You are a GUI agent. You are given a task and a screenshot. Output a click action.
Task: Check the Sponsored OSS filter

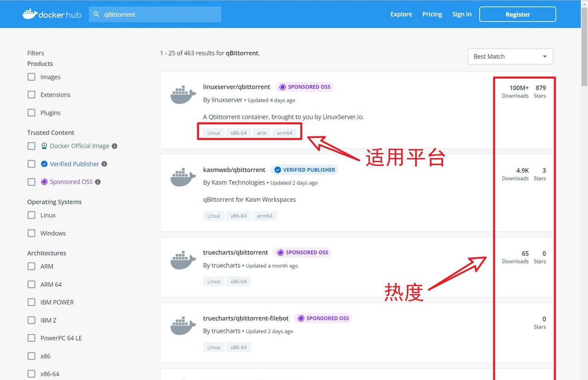(x=31, y=182)
